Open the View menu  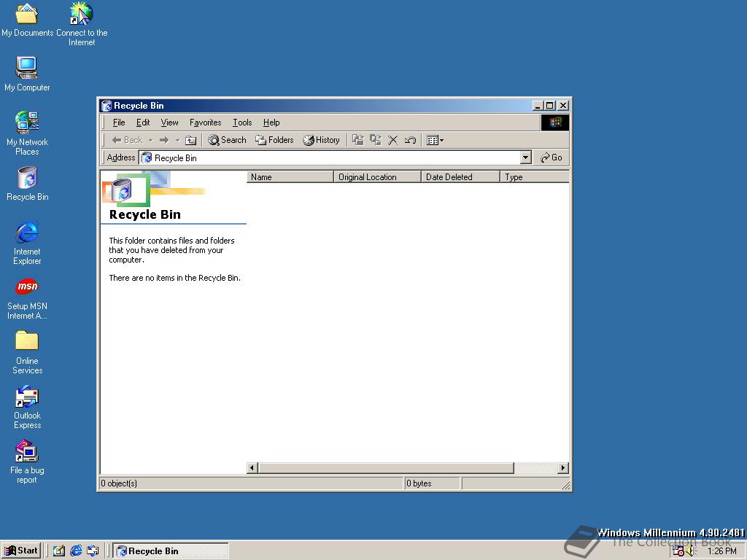[x=169, y=122]
